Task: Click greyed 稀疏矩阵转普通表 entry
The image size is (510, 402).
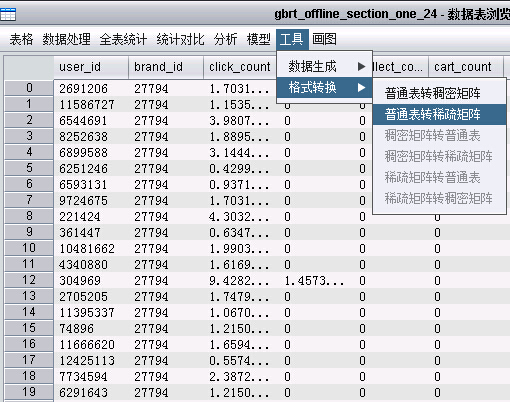Action: tap(439, 177)
